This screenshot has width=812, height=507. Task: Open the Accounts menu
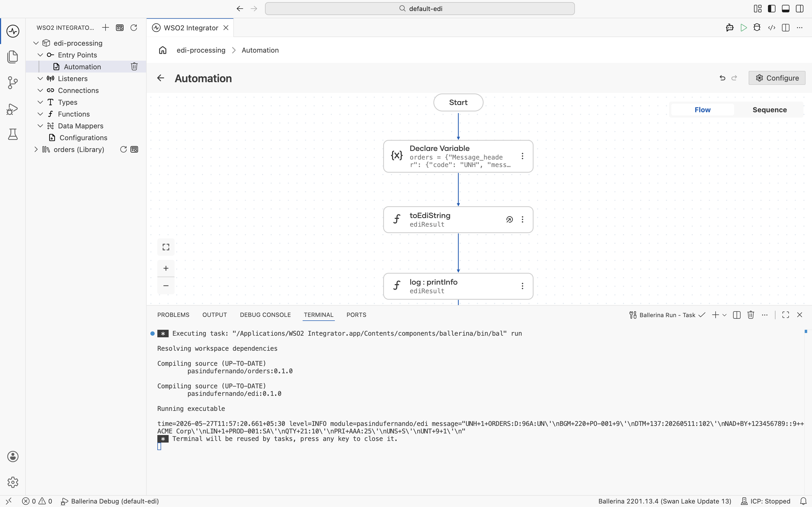tap(13, 456)
